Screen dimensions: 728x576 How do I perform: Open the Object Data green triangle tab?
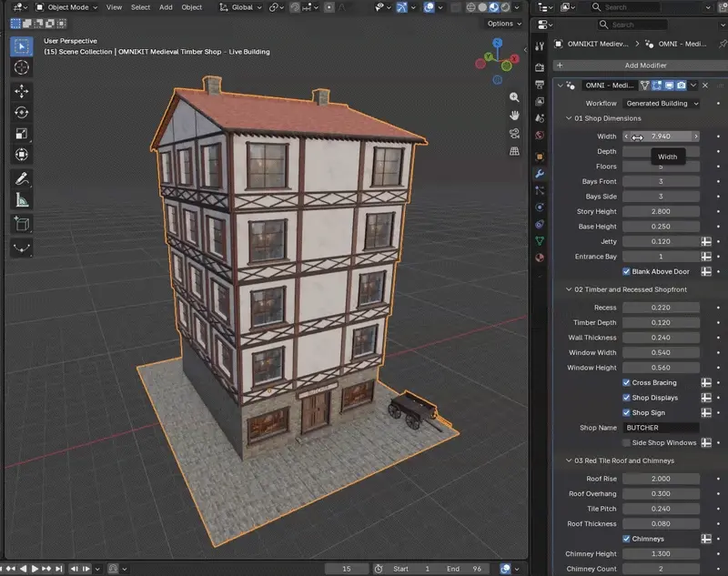[x=540, y=241]
